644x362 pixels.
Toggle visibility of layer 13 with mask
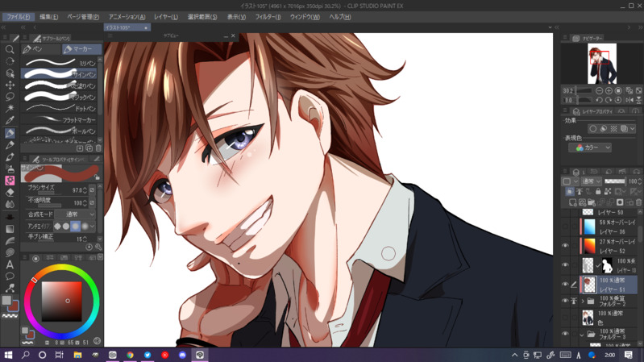click(x=565, y=265)
